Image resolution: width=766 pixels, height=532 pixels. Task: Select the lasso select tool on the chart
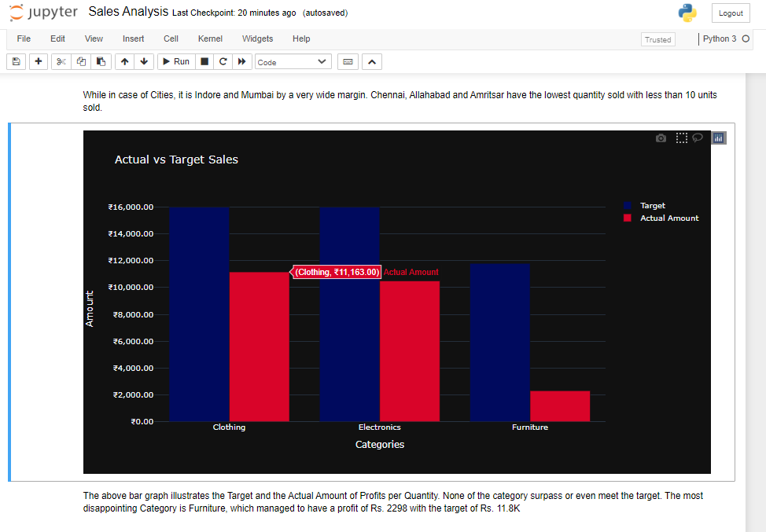click(698, 138)
